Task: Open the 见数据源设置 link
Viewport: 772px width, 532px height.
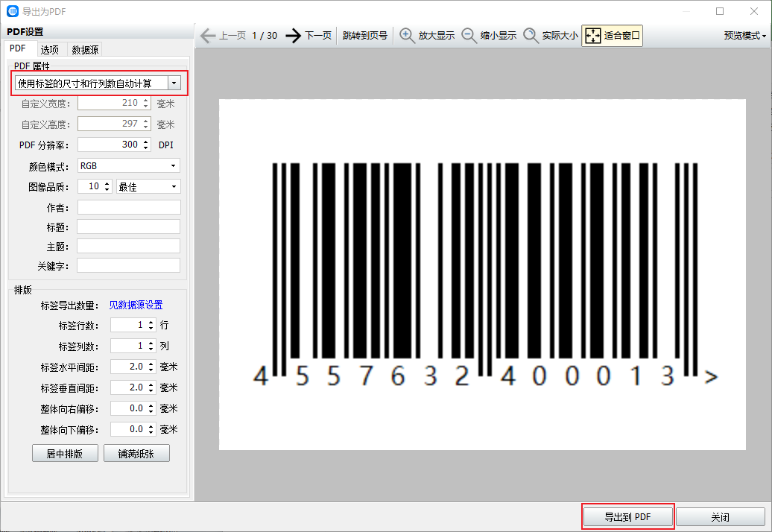Action: tap(136, 305)
